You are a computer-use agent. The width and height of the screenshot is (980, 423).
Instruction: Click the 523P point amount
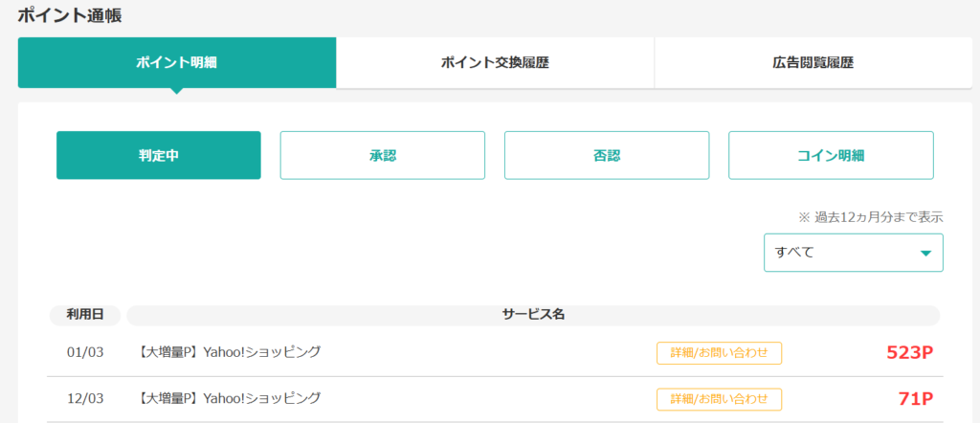(x=909, y=353)
